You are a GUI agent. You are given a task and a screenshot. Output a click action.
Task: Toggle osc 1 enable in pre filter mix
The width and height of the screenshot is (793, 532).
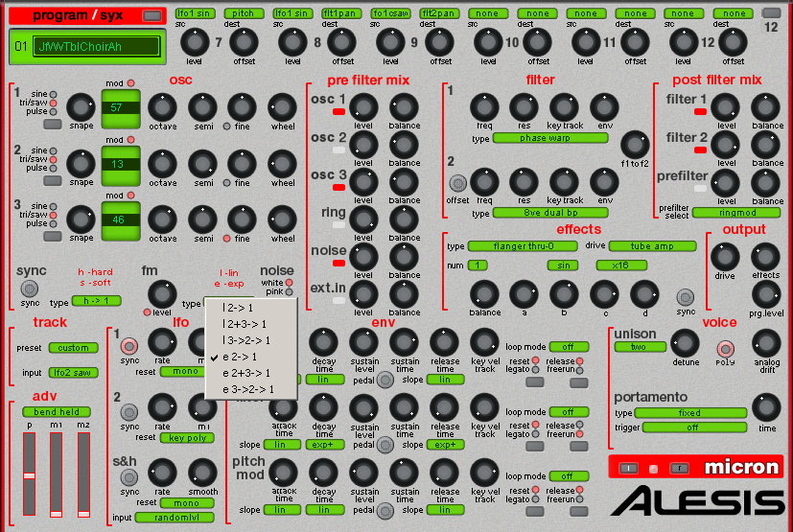338,112
